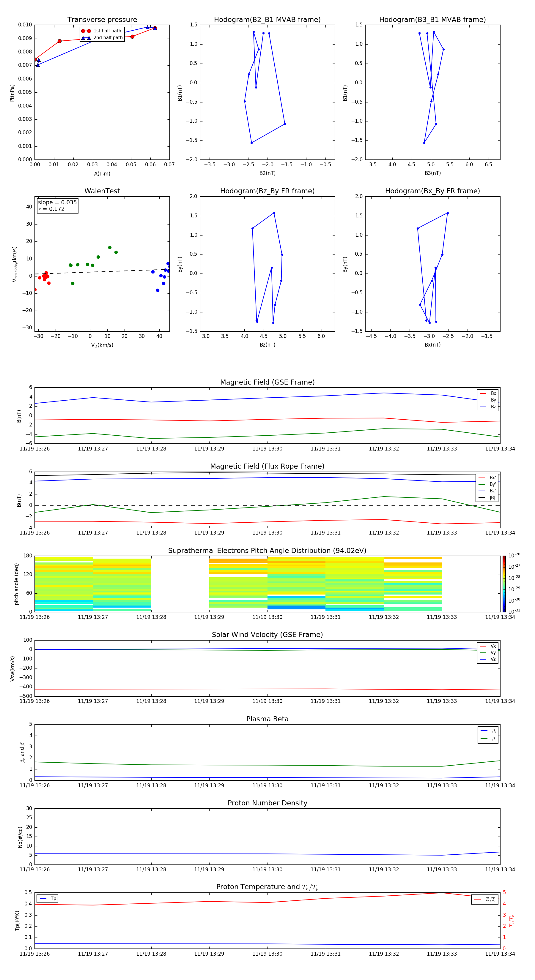
Task: Click the Suprathermal Electrons Pitch Angle title
Action: click(267, 551)
